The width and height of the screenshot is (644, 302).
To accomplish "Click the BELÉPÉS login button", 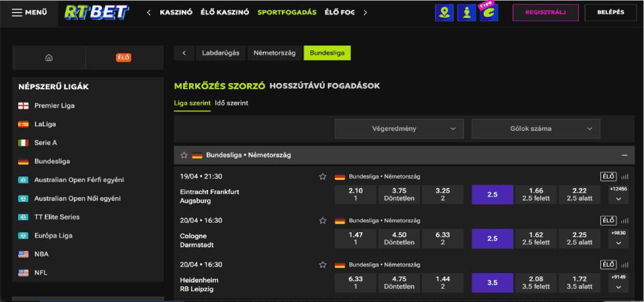I will pyautogui.click(x=610, y=12).
